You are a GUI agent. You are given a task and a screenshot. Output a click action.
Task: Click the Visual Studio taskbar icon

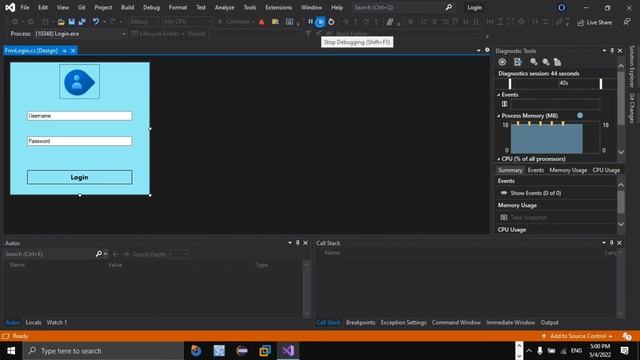click(x=288, y=351)
